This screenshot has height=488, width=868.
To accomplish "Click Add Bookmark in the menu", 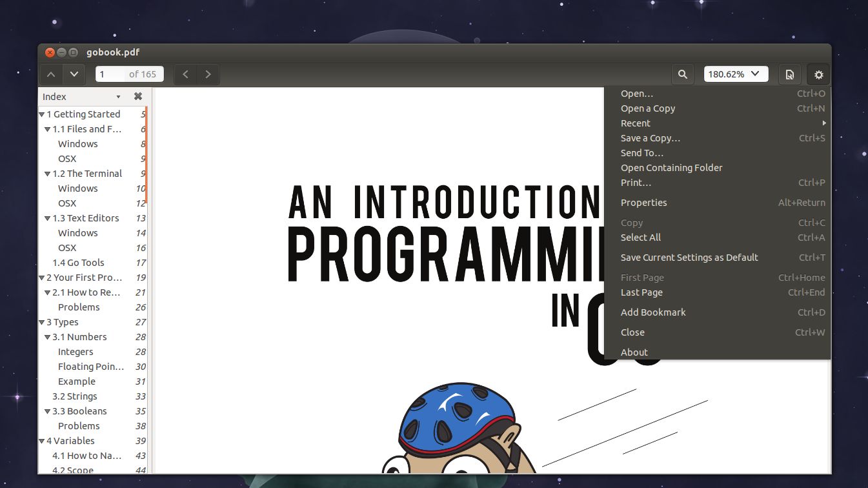I will [x=653, y=312].
